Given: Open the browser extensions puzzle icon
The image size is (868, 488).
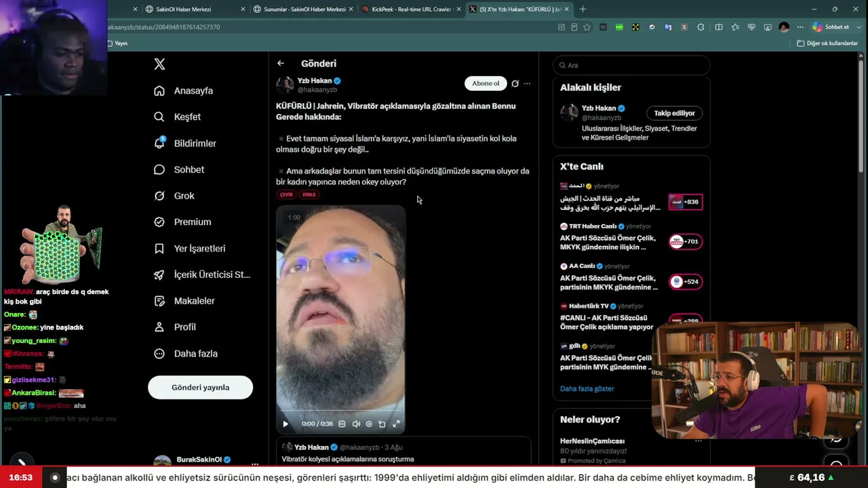Looking at the screenshot, I should (701, 27).
